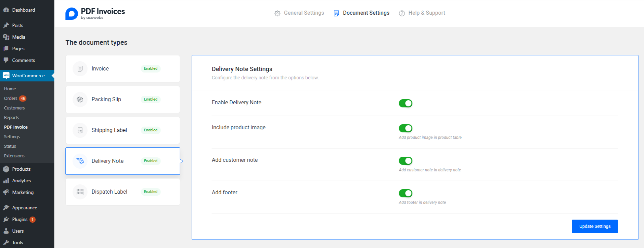The image size is (644, 248).
Task: Click the Pages icon in sidebar
Action: coord(6,49)
